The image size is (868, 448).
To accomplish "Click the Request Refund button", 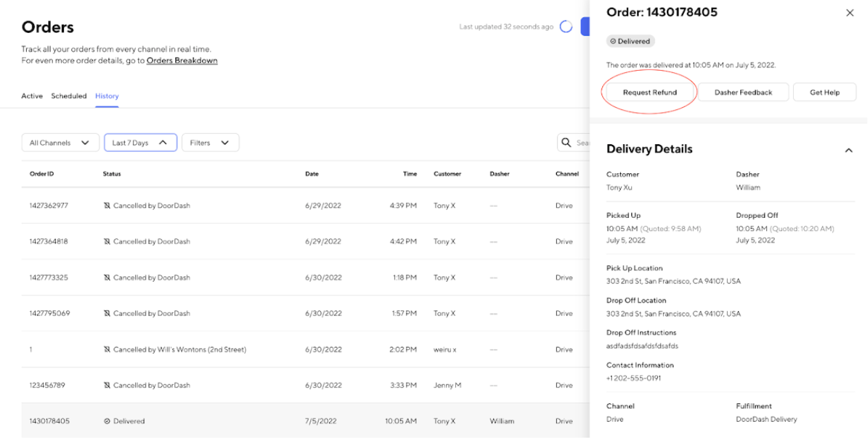I will (x=650, y=92).
